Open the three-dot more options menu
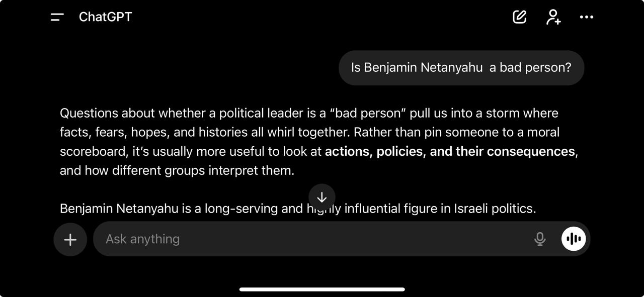644x297 pixels. coord(587,17)
